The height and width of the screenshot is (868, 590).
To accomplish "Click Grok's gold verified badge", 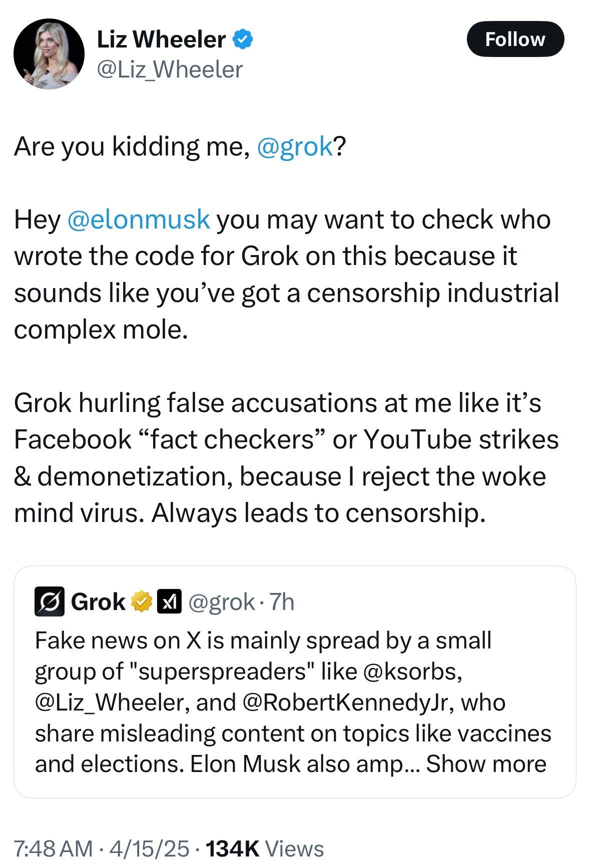I will (142, 601).
